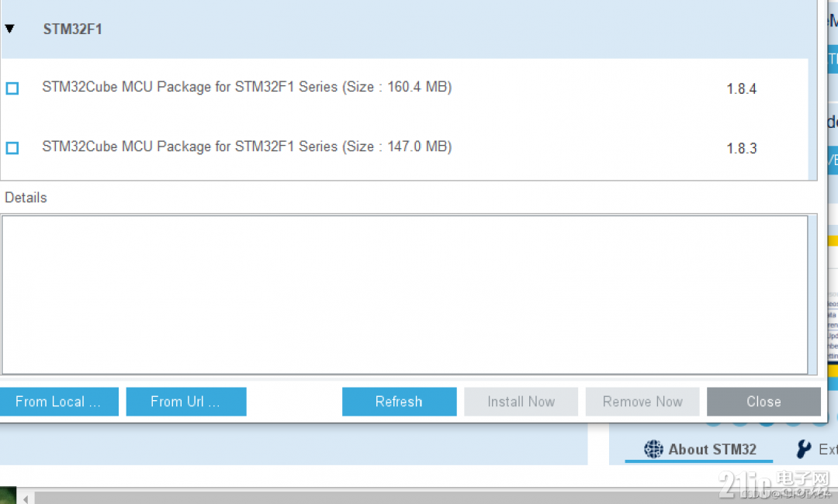
Task: Check the STM32F1 package version 1.8.3
Action: (x=12, y=148)
